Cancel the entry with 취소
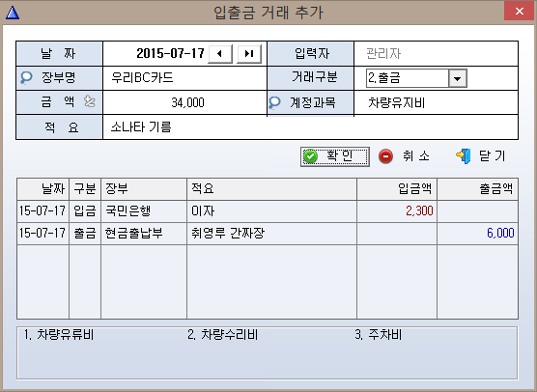This screenshot has height=392, width=537. click(x=405, y=156)
